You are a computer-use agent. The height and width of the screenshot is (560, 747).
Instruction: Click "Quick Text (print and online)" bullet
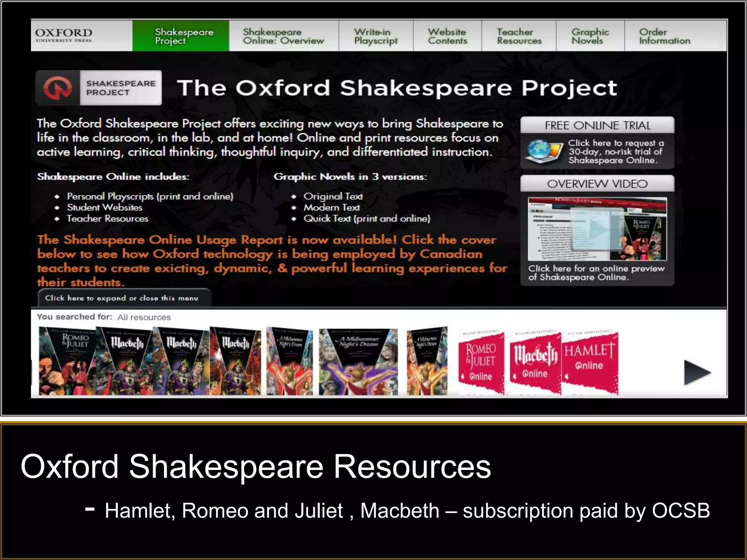(x=367, y=218)
